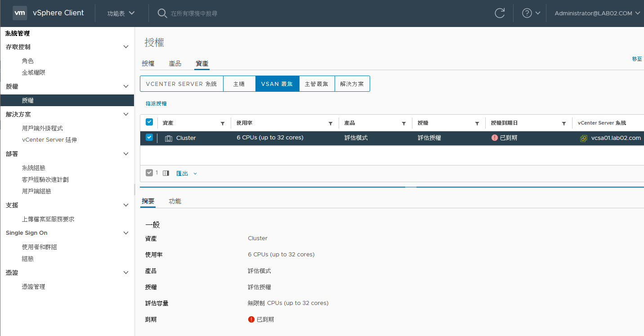Click the search magnifier icon
The image size is (644, 336).
(162, 13)
